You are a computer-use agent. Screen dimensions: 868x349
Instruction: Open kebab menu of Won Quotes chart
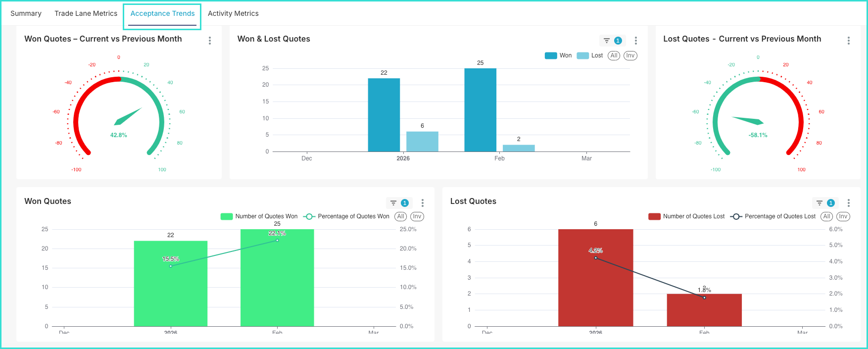pyautogui.click(x=423, y=203)
